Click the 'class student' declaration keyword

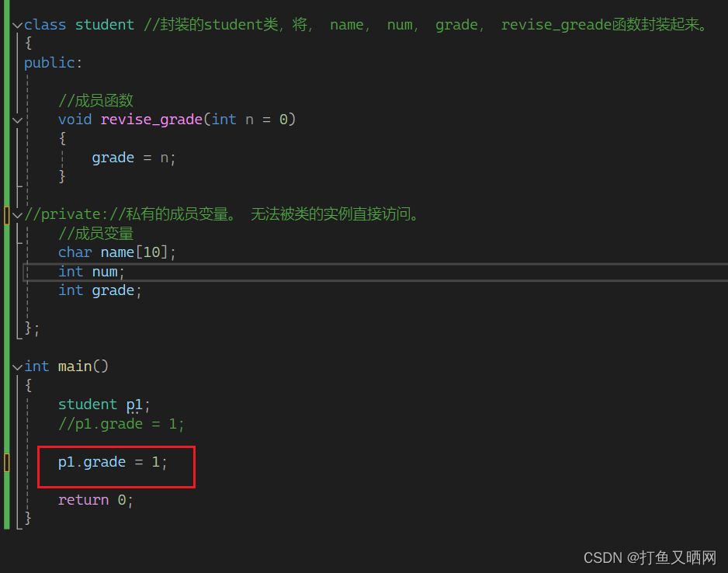tap(79, 25)
